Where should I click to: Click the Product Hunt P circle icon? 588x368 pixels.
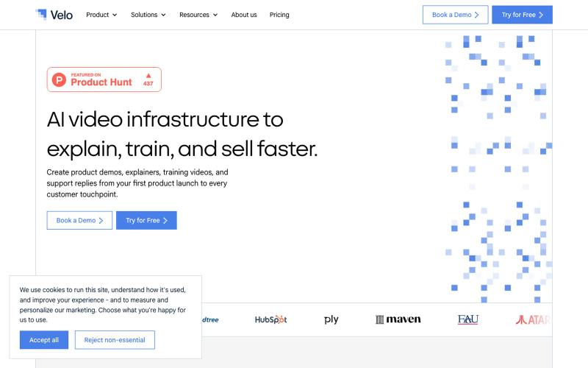[59, 79]
